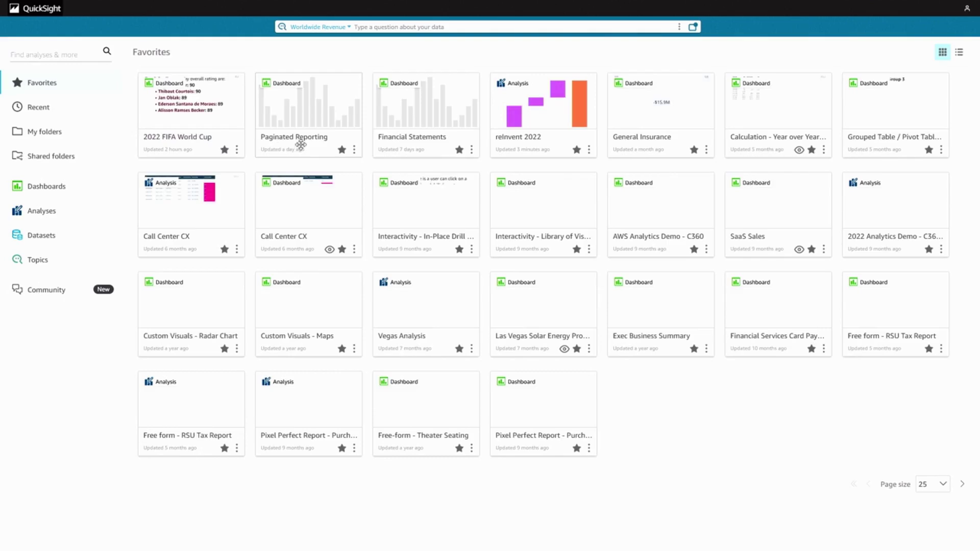Open Q search bar expand icon
980x551 pixels.
click(x=693, y=27)
